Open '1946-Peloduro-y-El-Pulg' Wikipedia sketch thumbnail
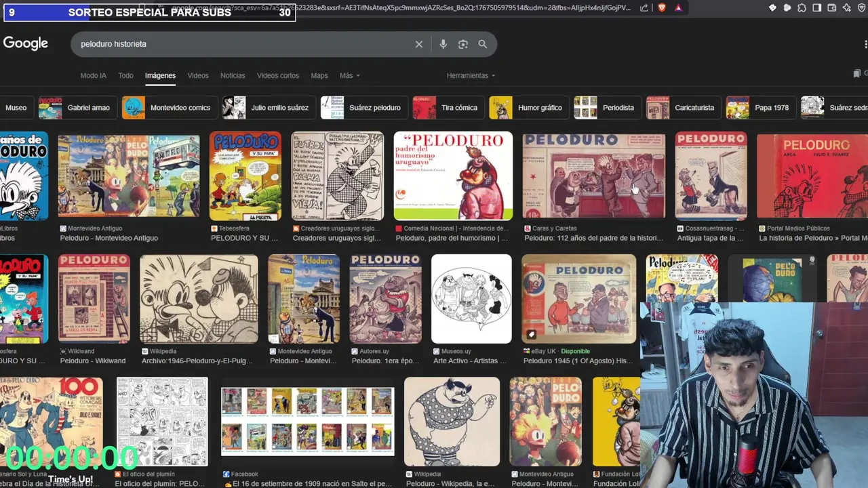The height and width of the screenshot is (488, 868). 199,299
